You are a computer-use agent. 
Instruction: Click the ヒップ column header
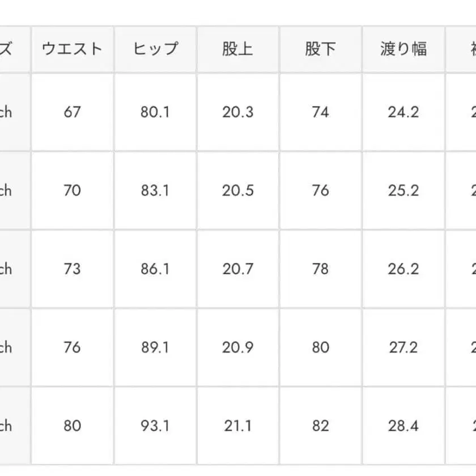[x=155, y=49]
